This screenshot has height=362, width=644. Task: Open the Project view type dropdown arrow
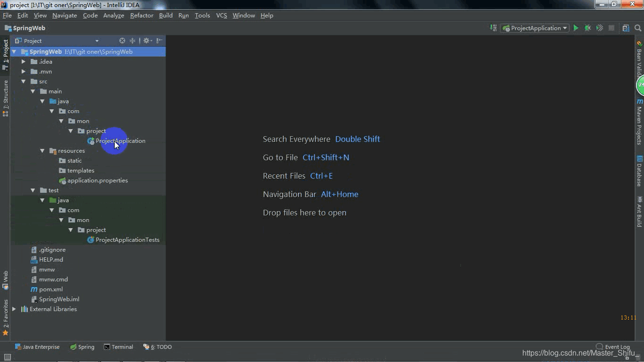[97, 41]
